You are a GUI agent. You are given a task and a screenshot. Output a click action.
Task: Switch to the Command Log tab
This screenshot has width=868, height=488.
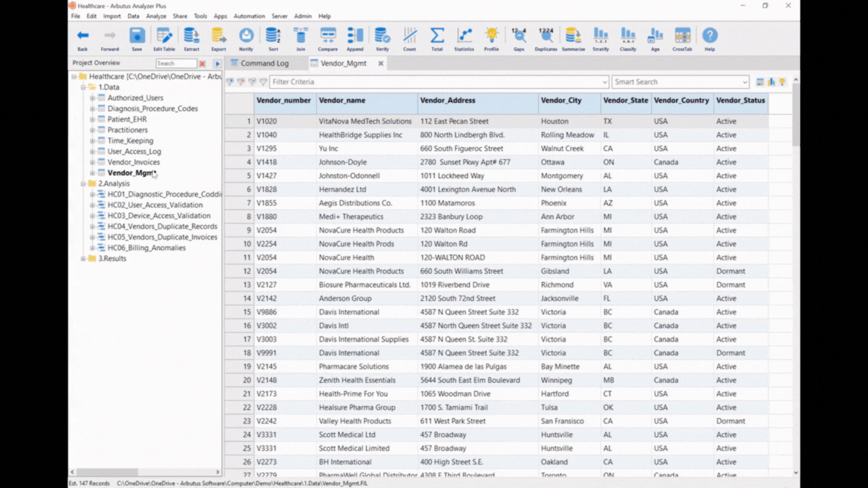click(260, 63)
